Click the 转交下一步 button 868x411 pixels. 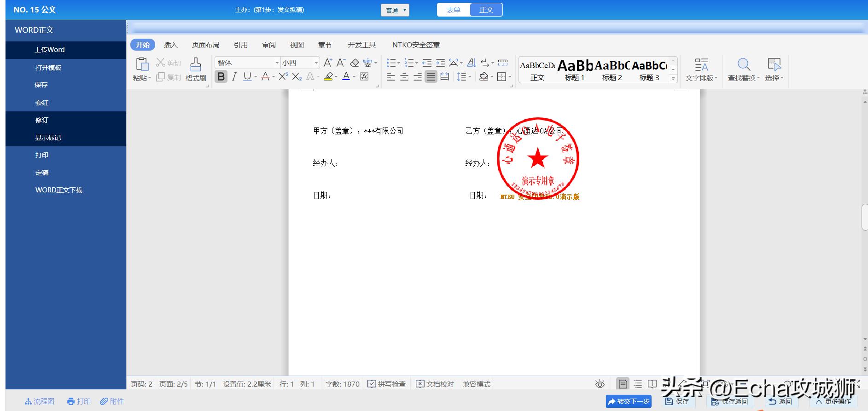tap(629, 401)
